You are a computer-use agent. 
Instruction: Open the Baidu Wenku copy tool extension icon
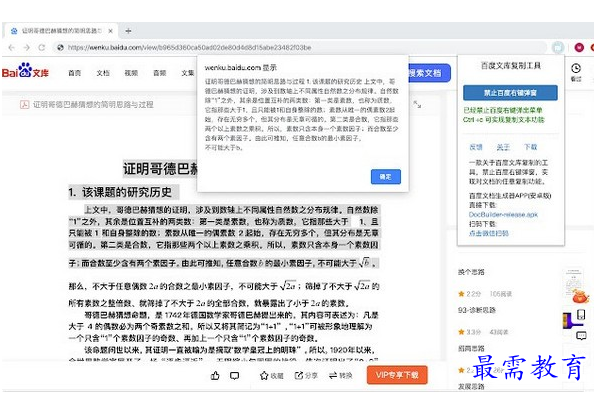[x=558, y=47]
